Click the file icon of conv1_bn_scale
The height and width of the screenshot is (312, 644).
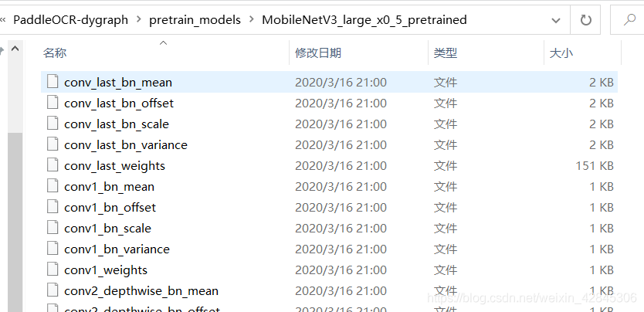tap(53, 228)
